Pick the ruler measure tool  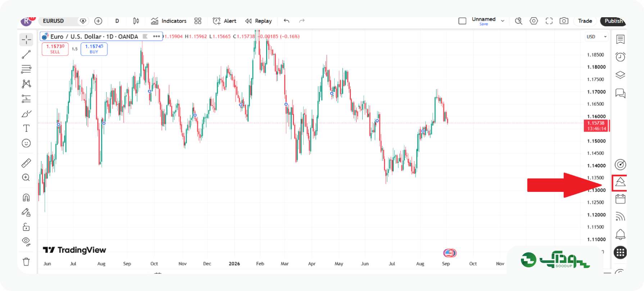tap(26, 163)
